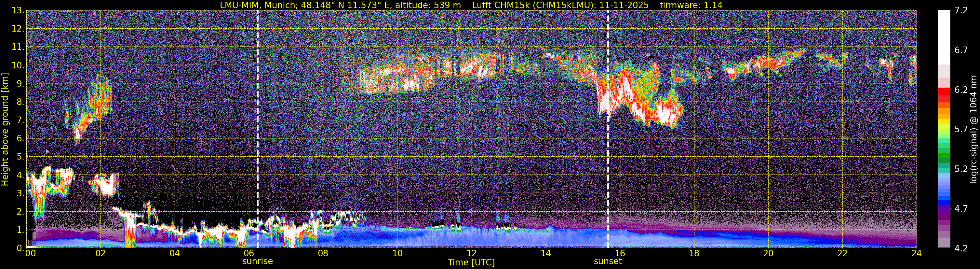The height and width of the screenshot is (269, 980).
Task: Click the height-axis tick label 3
Action: (20, 193)
